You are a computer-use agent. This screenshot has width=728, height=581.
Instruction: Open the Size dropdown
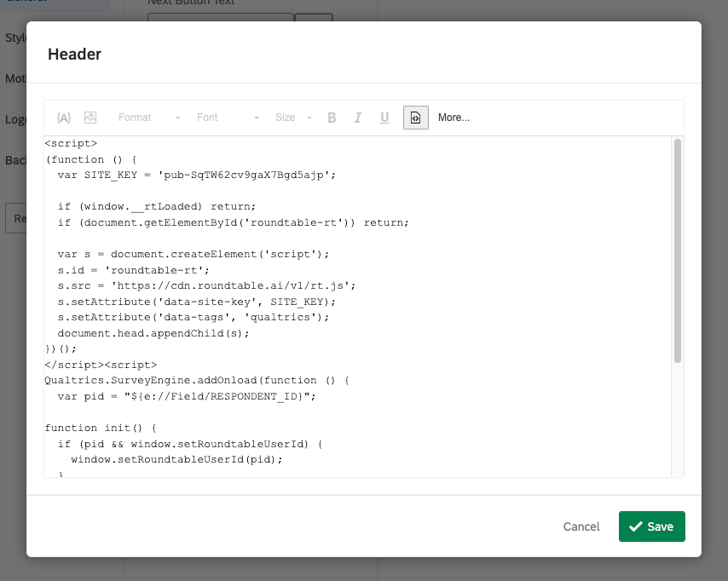click(293, 118)
